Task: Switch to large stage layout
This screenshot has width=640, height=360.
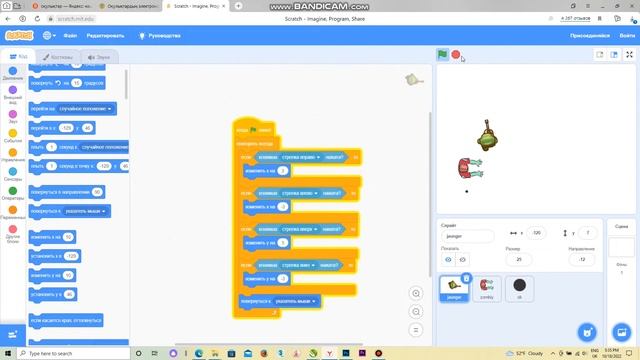Action: (x=614, y=55)
